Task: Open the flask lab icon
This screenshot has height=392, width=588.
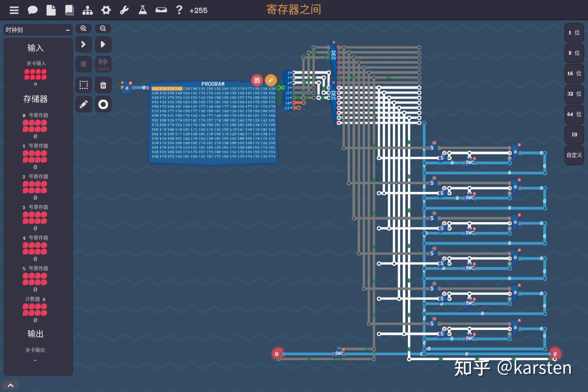Action: pos(143,10)
